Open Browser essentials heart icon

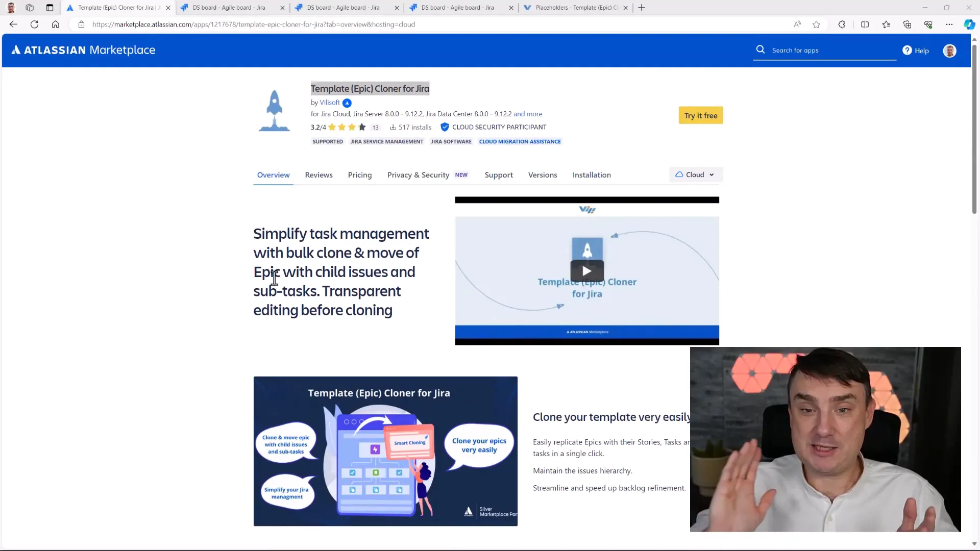[928, 24]
